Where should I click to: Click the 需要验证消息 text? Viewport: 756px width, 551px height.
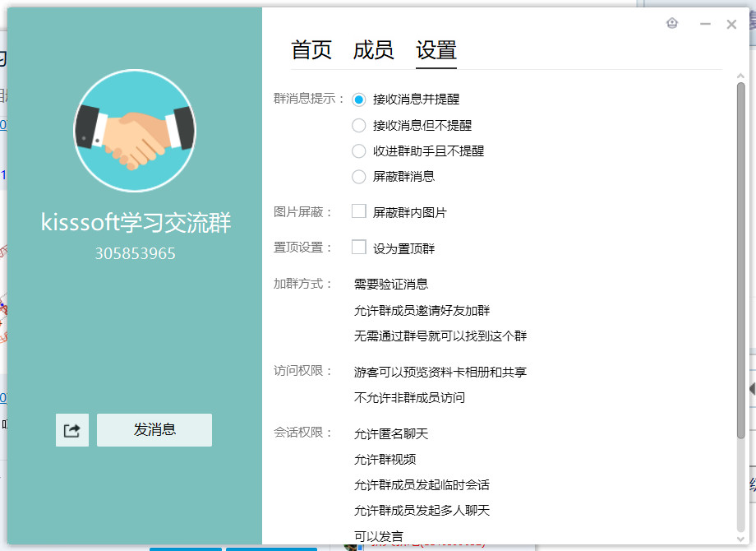click(x=391, y=285)
